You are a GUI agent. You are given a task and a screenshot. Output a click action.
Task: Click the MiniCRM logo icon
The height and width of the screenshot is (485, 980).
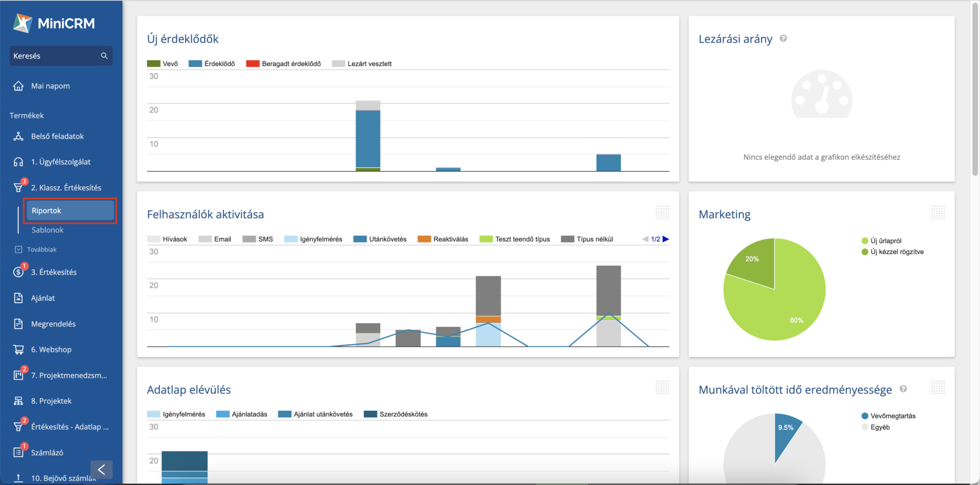pos(22,23)
